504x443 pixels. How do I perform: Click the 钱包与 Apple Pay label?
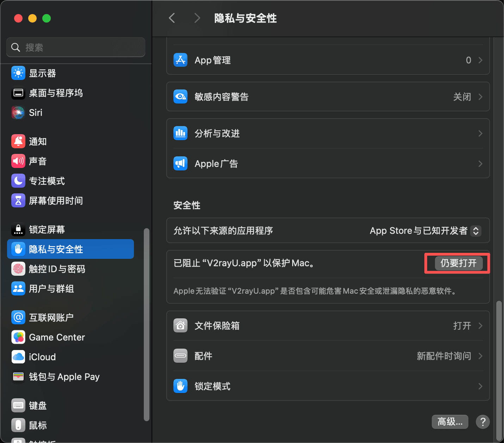click(x=64, y=377)
